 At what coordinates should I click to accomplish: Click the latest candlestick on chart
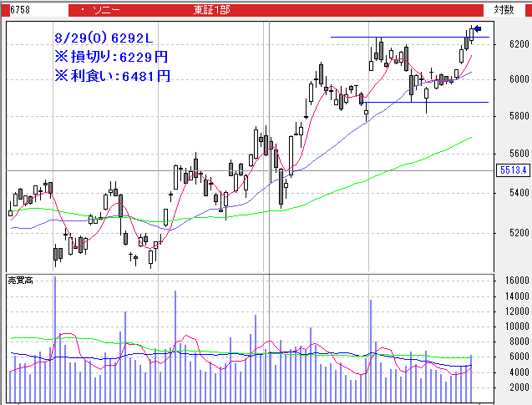point(472,34)
